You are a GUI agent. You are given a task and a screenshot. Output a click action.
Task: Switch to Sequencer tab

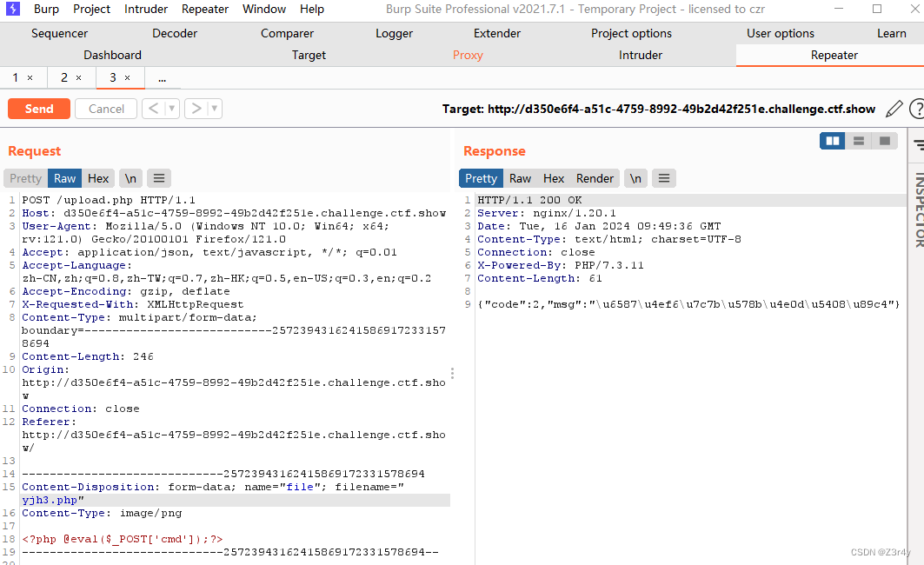coord(59,33)
